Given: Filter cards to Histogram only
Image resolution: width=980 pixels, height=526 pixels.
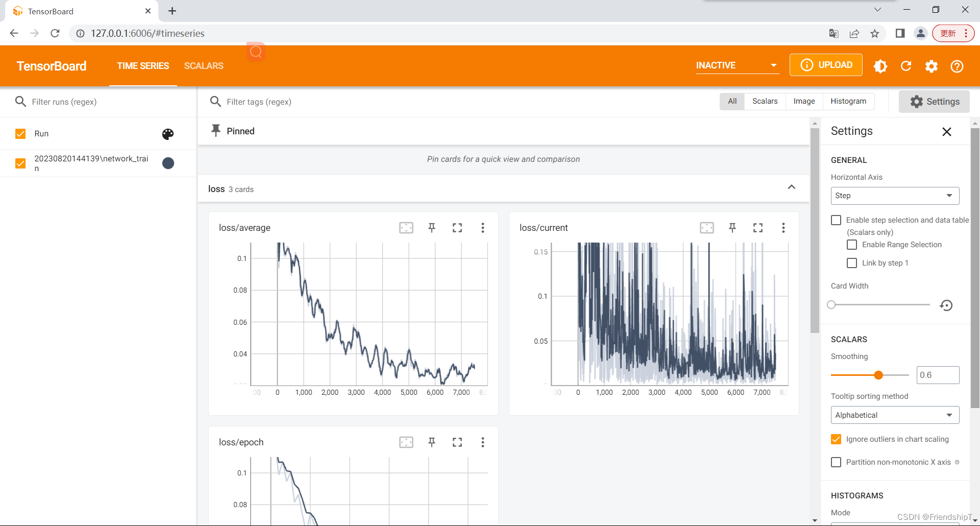Looking at the screenshot, I should coord(848,101).
